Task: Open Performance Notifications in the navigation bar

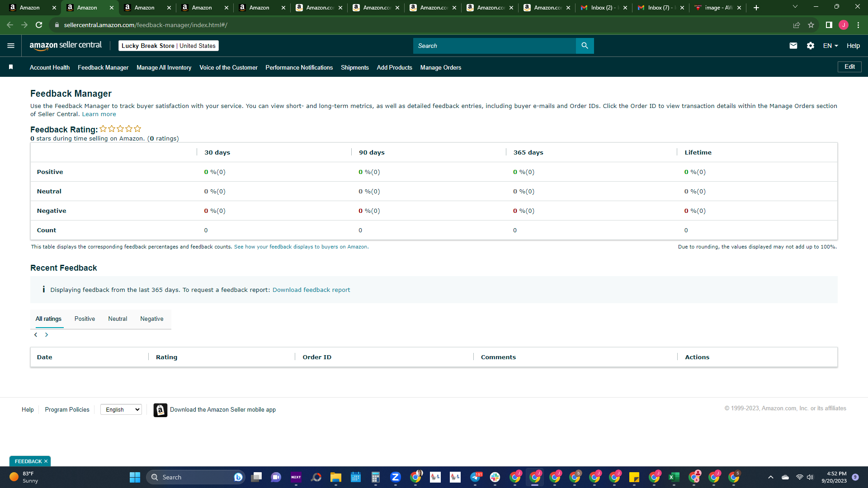Action: 299,67
